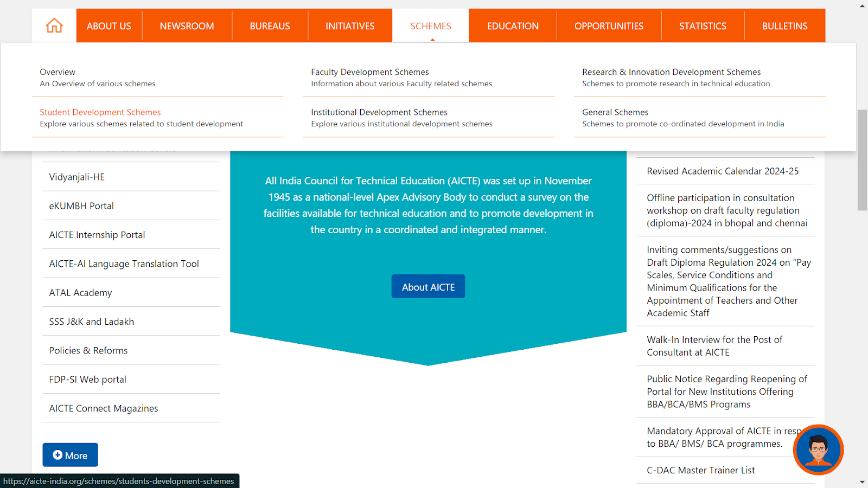Open the BULLETINS menu
868x488 pixels.
(784, 25)
